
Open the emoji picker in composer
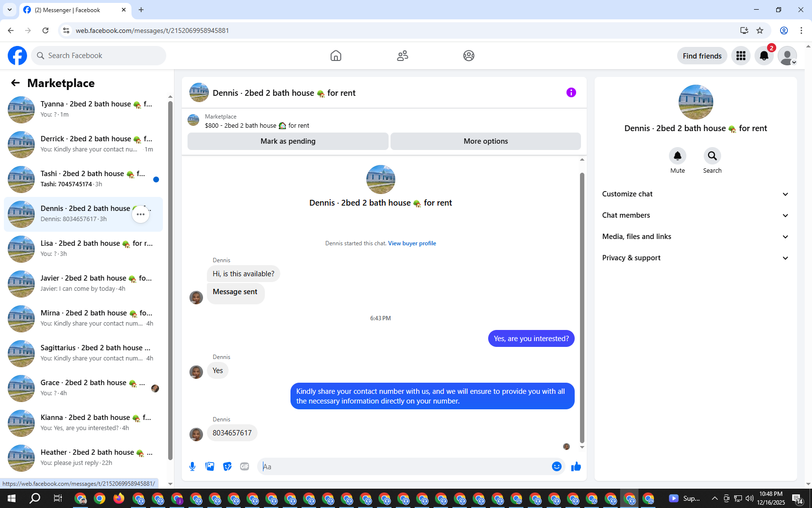(557, 466)
